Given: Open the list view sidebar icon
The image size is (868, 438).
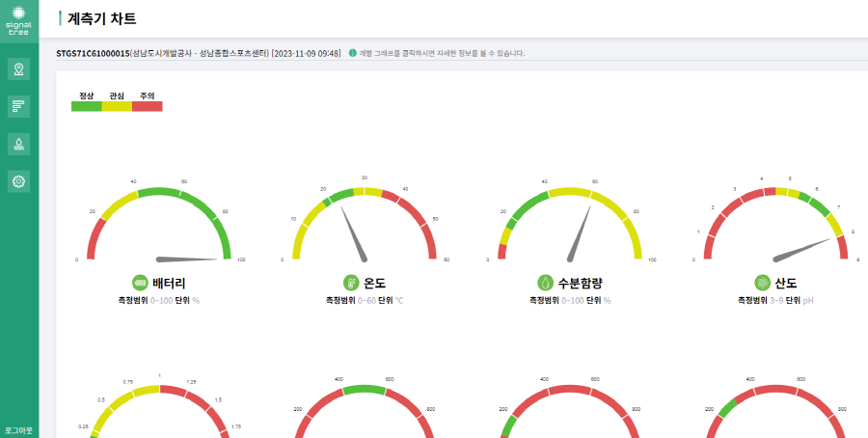Looking at the screenshot, I should coord(18,106).
